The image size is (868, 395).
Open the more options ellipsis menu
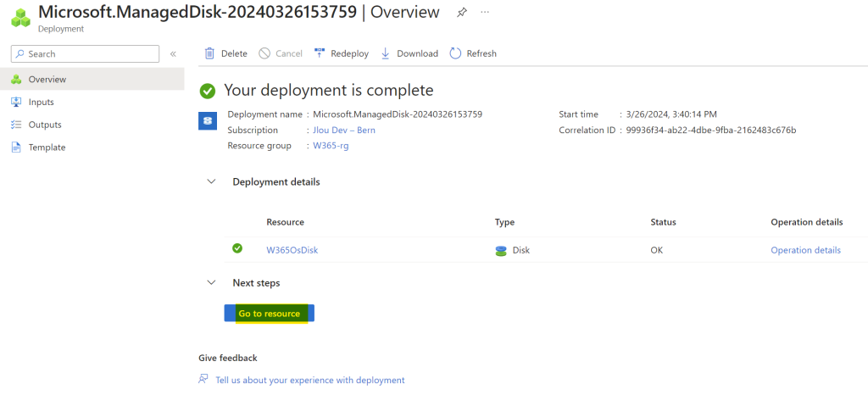tap(485, 12)
